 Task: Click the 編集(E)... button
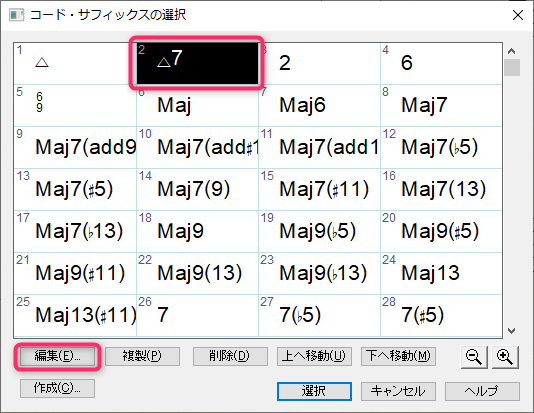pyautogui.click(x=57, y=356)
